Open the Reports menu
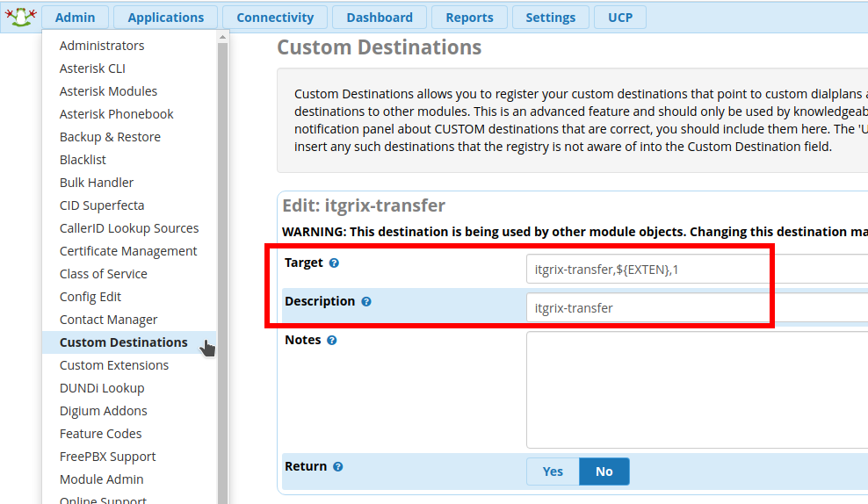Viewport: 868px width, 504px height. (469, 18)
